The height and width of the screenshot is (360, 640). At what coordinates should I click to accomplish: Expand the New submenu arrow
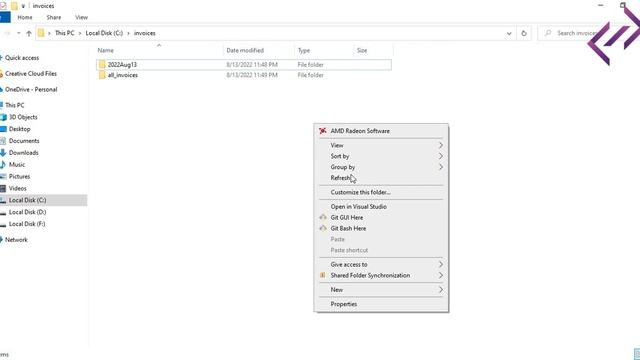[440, 290]
